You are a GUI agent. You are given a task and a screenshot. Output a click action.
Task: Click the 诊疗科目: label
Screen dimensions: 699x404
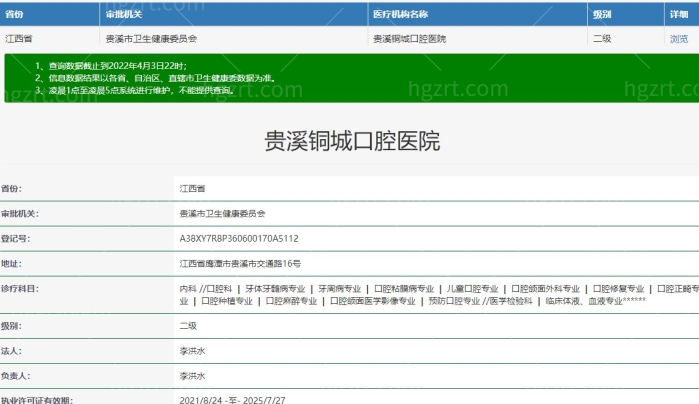point(20,289)
